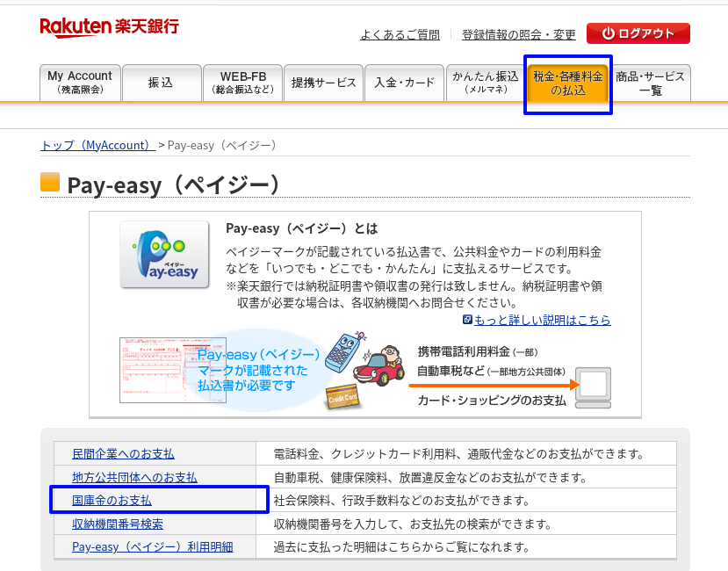Open the 商品・サービス一覧 tab

tap(651, 83)
